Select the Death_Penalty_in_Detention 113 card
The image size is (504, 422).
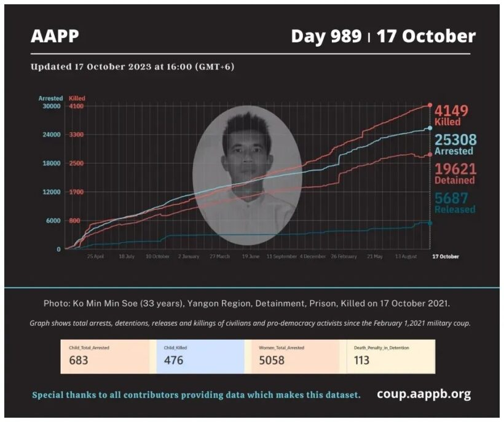tap(391, 356)
